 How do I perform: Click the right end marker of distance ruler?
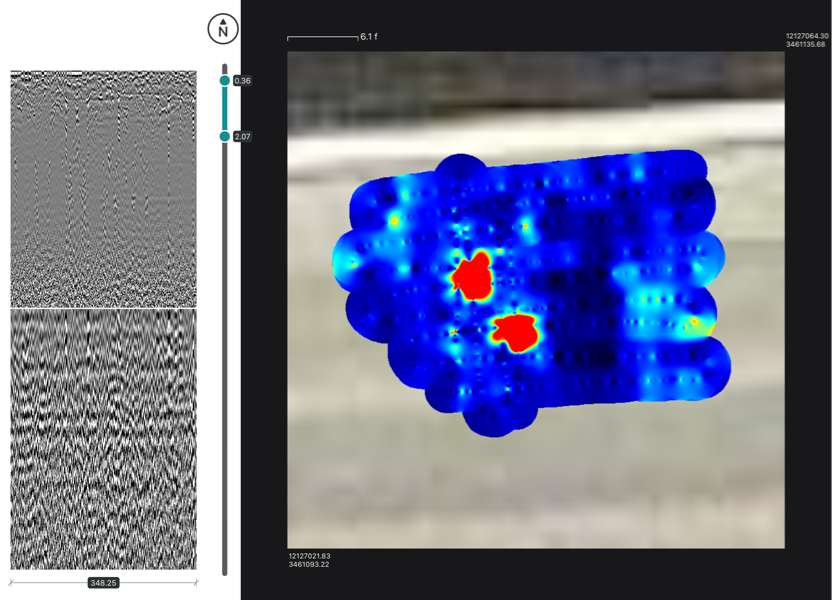(196, 582)
